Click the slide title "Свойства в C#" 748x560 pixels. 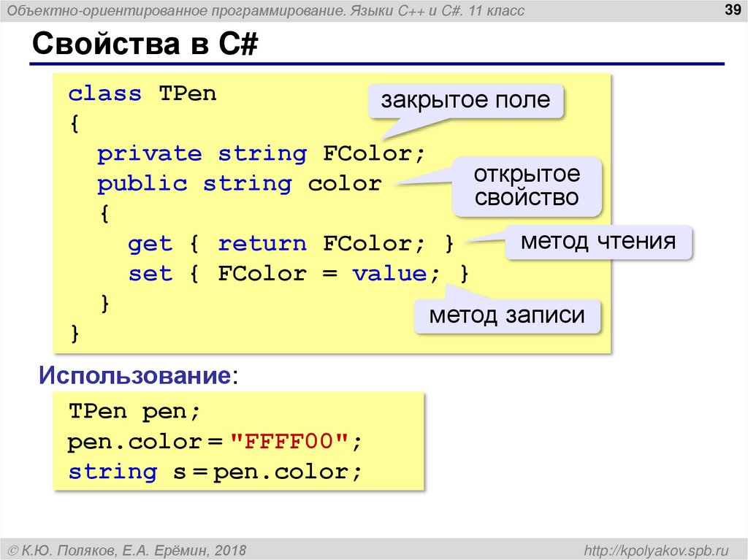(145, 44)
